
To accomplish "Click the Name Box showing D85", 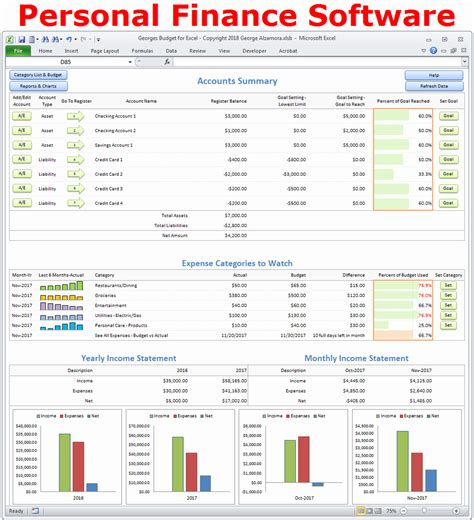I will [x=67, y=62].
